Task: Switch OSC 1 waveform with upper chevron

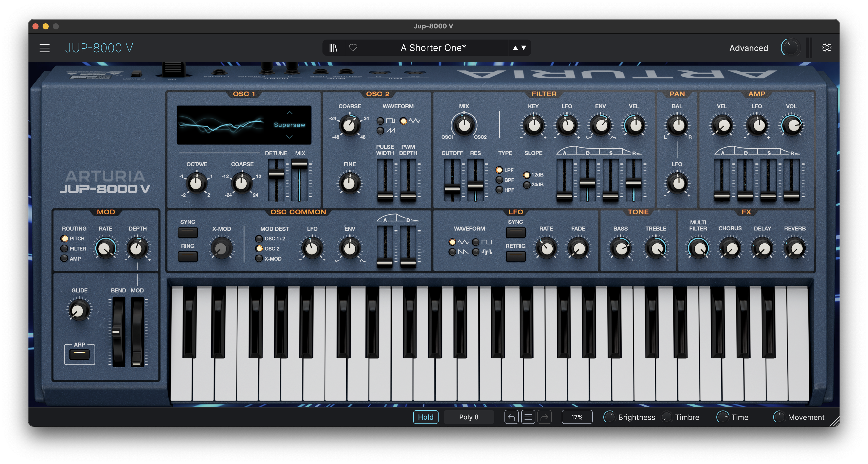Action: [290, 113]
